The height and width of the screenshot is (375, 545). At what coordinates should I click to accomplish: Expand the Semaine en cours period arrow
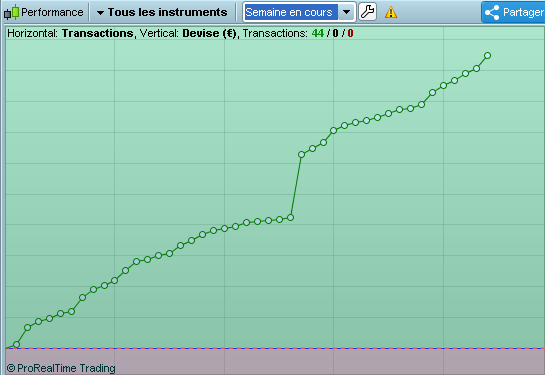(347, 12)
